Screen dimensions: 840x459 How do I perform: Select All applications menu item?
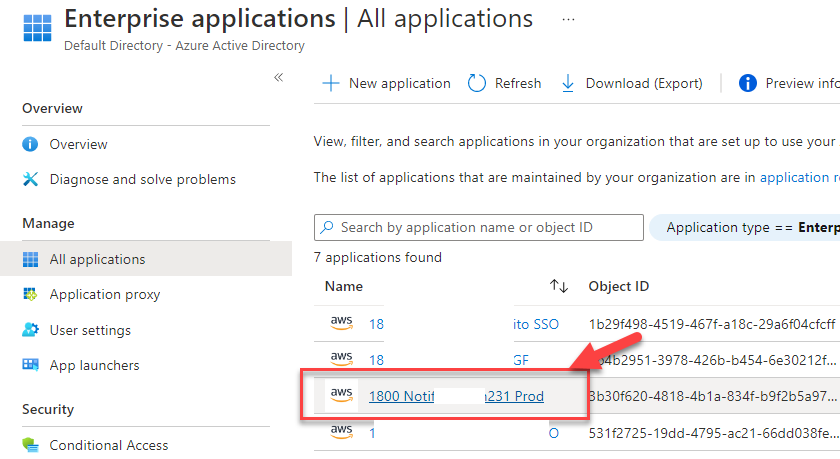click(x=146, y=259)
